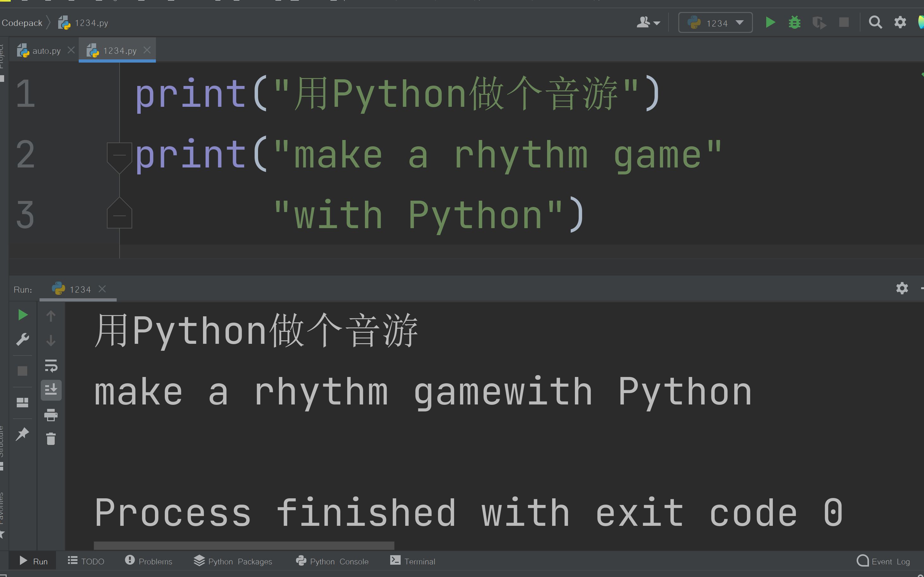The width and height of the screenshot is (924, 577).
Task: Collapse the code fold at line 2
Action: coord(120,154)
